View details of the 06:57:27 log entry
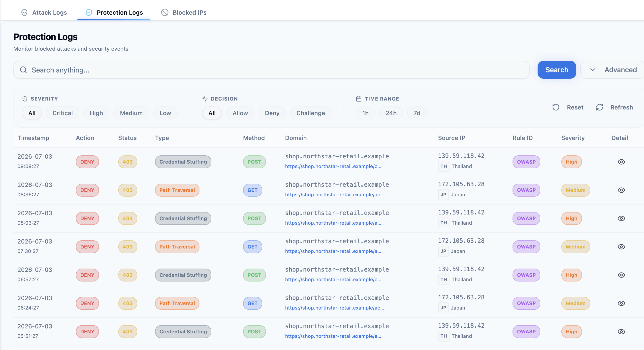This screenshot has height=350, width=644. tap(621, 275)
